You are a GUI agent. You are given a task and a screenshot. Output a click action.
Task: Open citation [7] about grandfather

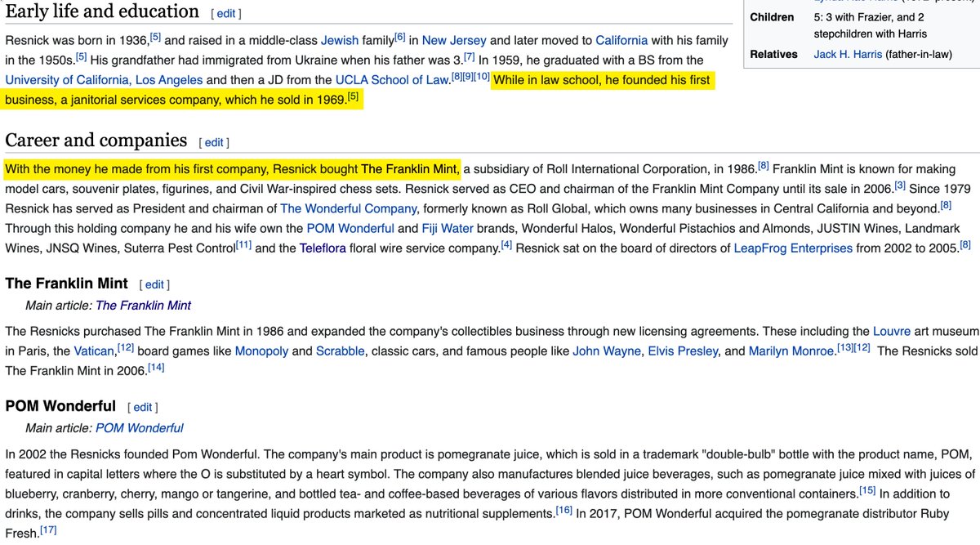(x=469, y=56)
